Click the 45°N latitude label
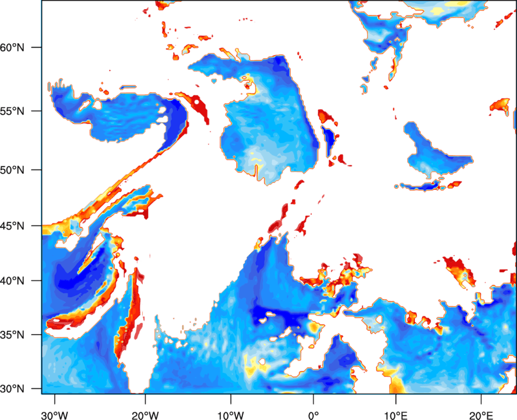 (12, 226)
